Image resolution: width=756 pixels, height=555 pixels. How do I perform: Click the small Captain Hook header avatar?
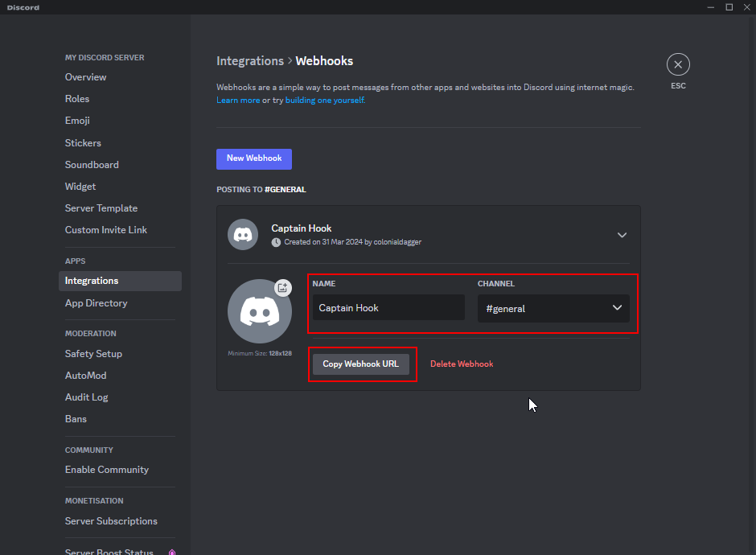(243, 234)
